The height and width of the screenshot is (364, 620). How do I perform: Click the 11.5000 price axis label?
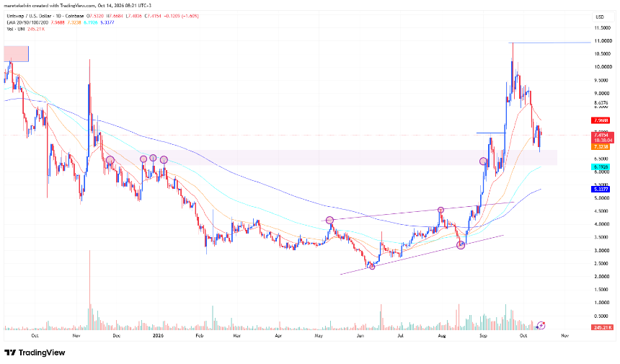coord(602,28)
